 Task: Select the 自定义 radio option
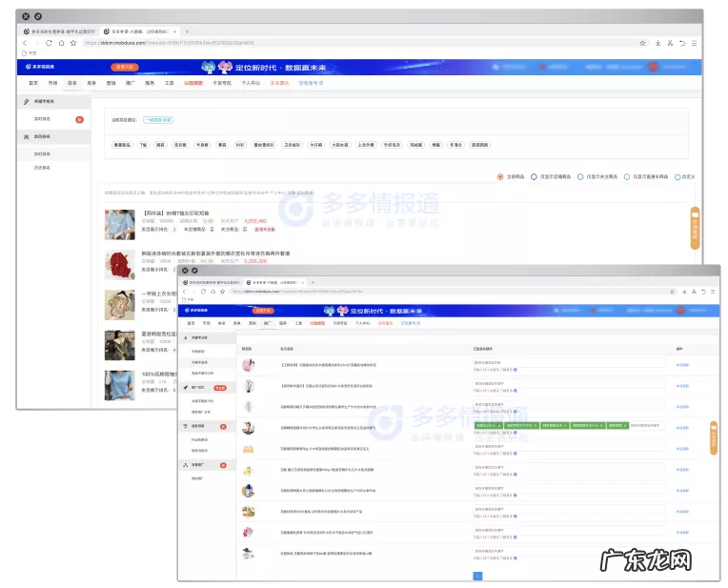pos(677,177)
